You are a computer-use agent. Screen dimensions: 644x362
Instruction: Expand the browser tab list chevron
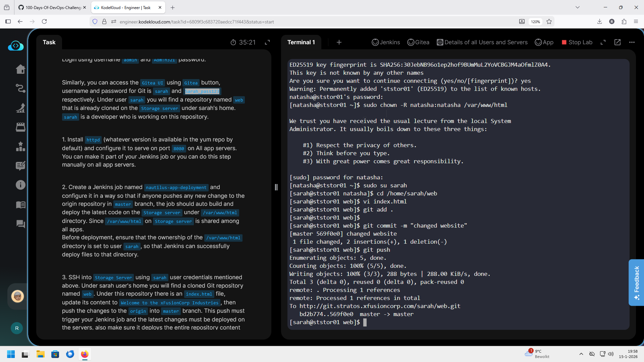[577, 7]
